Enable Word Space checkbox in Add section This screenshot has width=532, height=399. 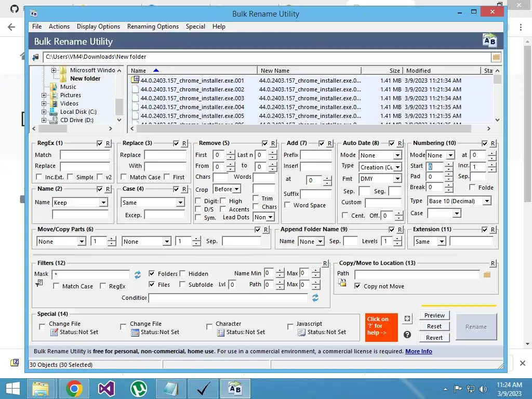[x=287, y=205]
